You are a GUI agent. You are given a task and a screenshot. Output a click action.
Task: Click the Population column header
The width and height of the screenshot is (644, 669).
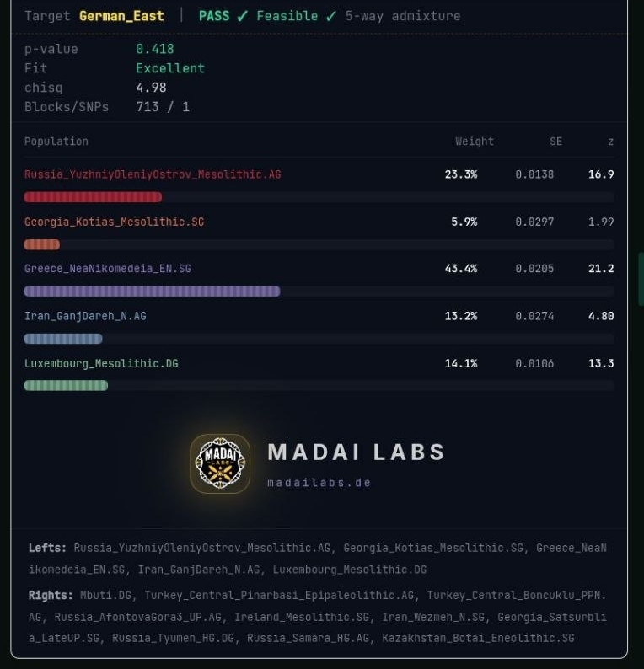pyautogui.click(x=56, y=142)
